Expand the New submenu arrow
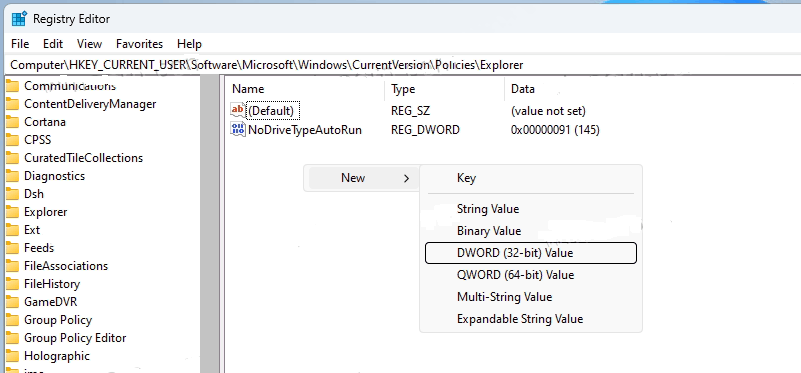Image resolution: width=801 pixels, height=373 pixels. 407,178
